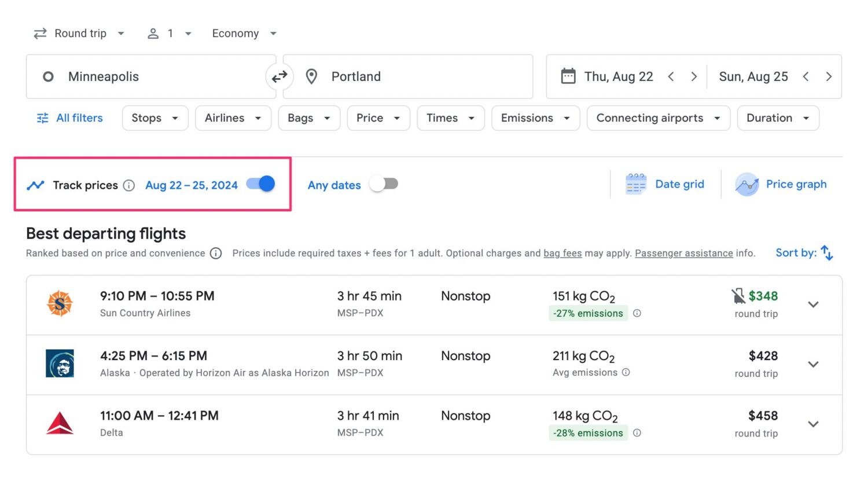Open All filters

pyautogui.click(x=69, y=118)
